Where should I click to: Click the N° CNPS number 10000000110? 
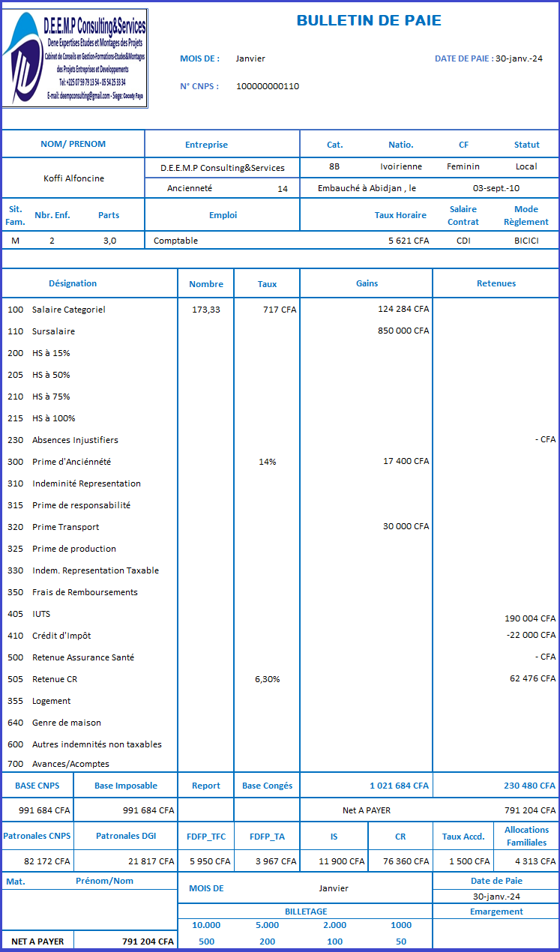[x=268, y=86]
